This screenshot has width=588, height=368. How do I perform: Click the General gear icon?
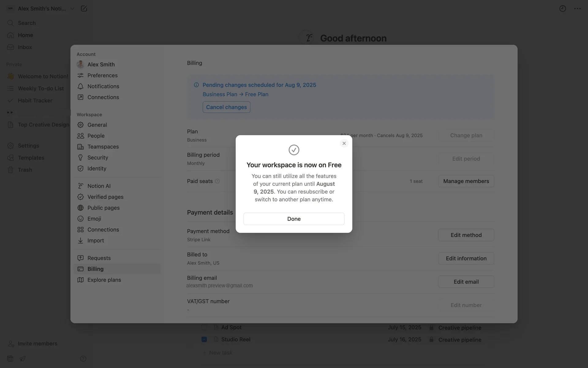click(80, 125)
